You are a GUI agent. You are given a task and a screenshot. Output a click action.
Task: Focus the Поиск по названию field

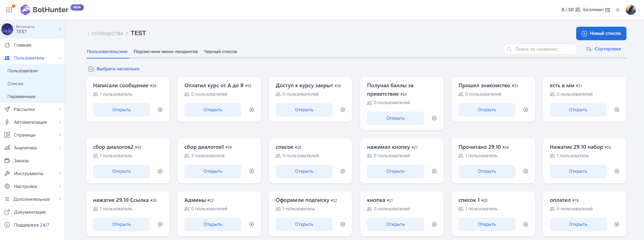(x=540, y=49)
